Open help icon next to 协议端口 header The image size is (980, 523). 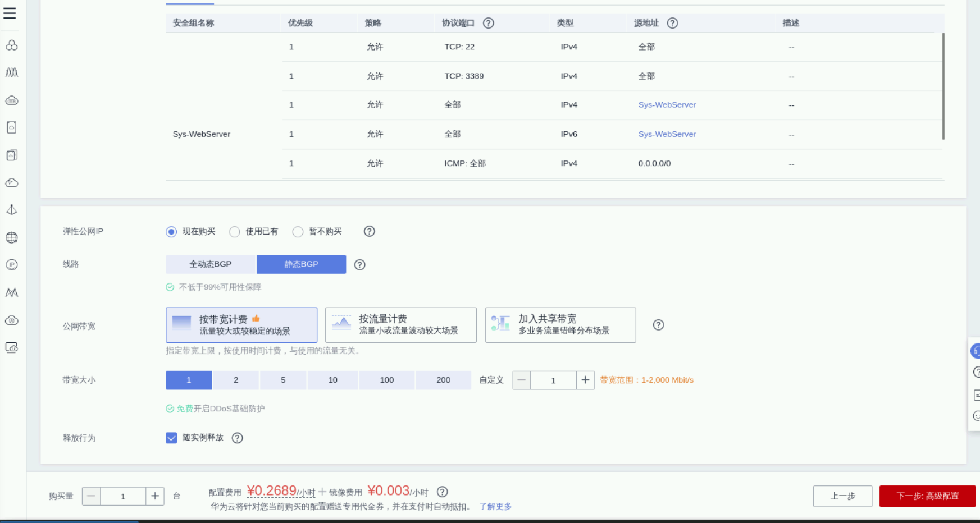[x=489, y=23]
